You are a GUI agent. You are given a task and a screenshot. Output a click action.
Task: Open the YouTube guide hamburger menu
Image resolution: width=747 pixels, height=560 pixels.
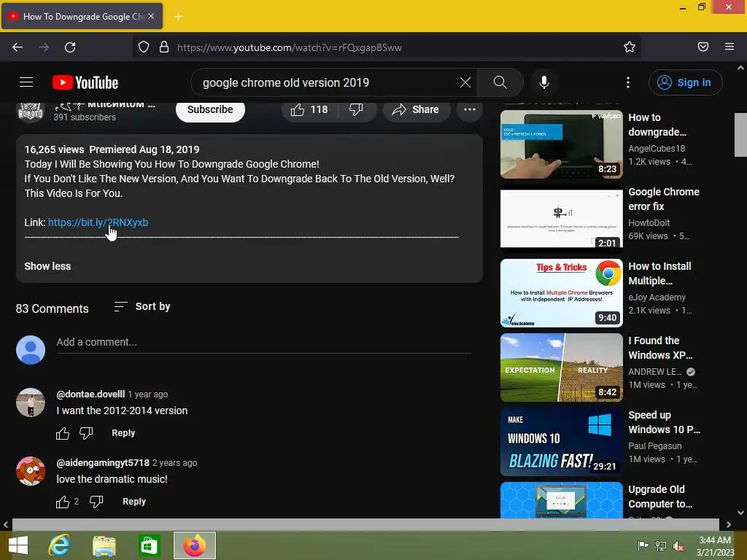pos(26,82)
